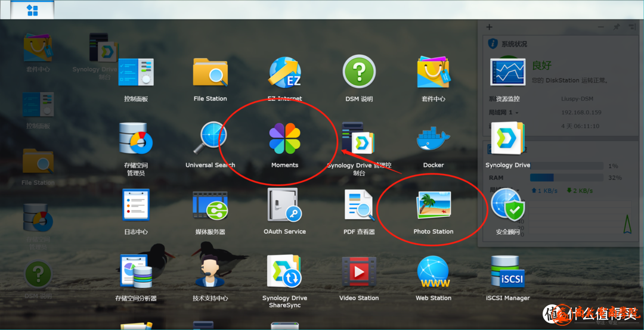This screenshot has height=330, width=644.
Task: Launch the Video Station app
Action: 359,271
